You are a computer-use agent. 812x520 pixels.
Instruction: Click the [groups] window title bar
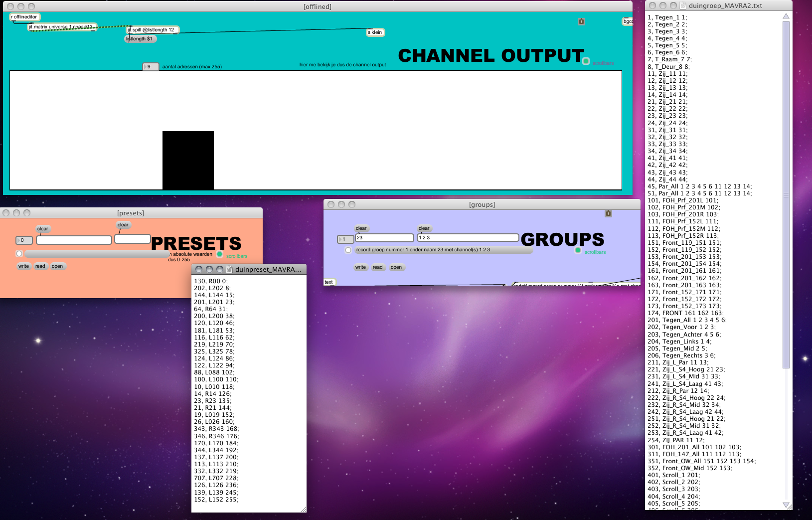(x=482, y=204)
